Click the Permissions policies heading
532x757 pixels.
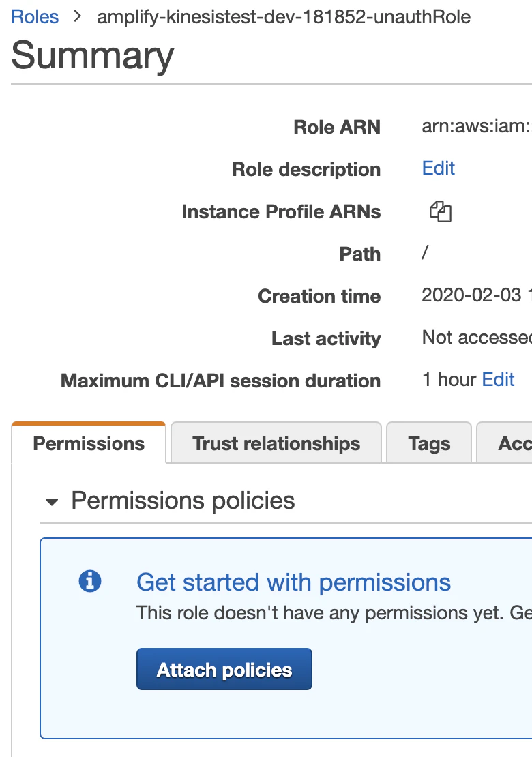pos(183,500)
